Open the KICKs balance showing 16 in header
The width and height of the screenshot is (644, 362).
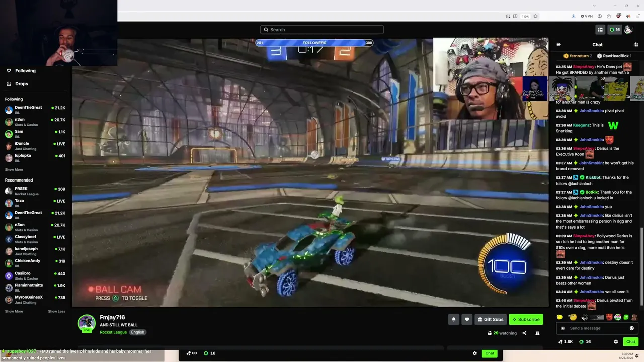(x=615, y=30)
